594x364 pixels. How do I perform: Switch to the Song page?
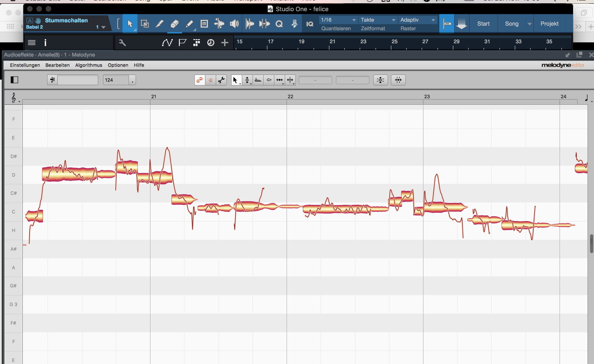click(x=512, y=24)
